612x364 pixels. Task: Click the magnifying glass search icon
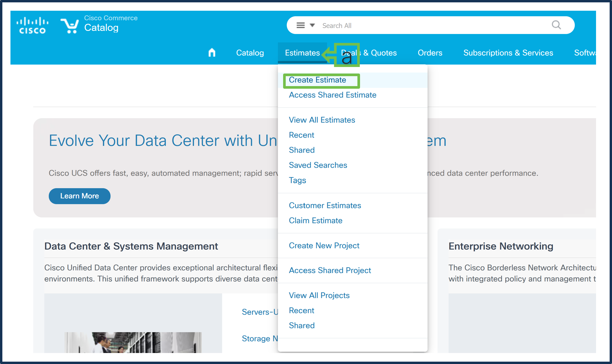[556, 25]
